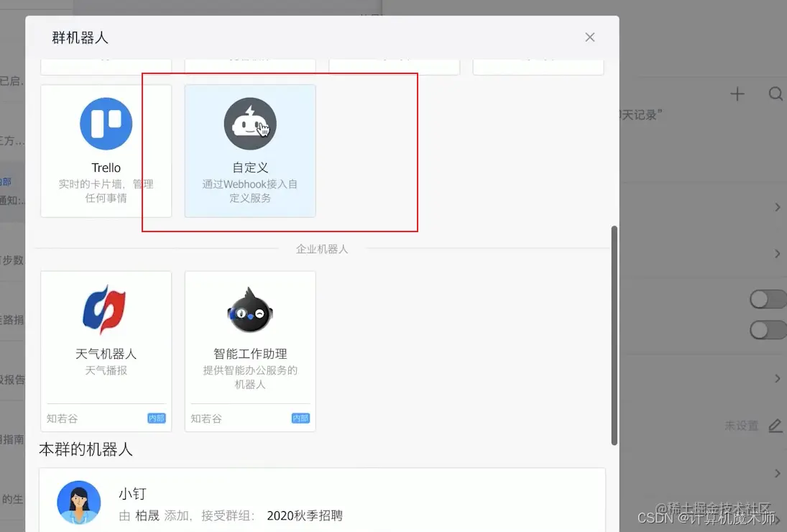Click the 自定义 custom webhook robot icon
Viewport: 787px width, 532px height.
coord(249,124)
